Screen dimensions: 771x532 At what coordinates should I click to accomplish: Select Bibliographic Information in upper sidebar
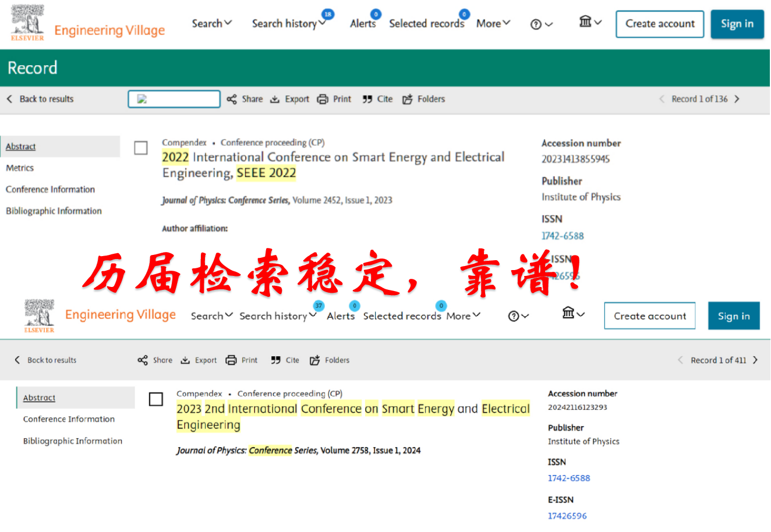(54, 211)
